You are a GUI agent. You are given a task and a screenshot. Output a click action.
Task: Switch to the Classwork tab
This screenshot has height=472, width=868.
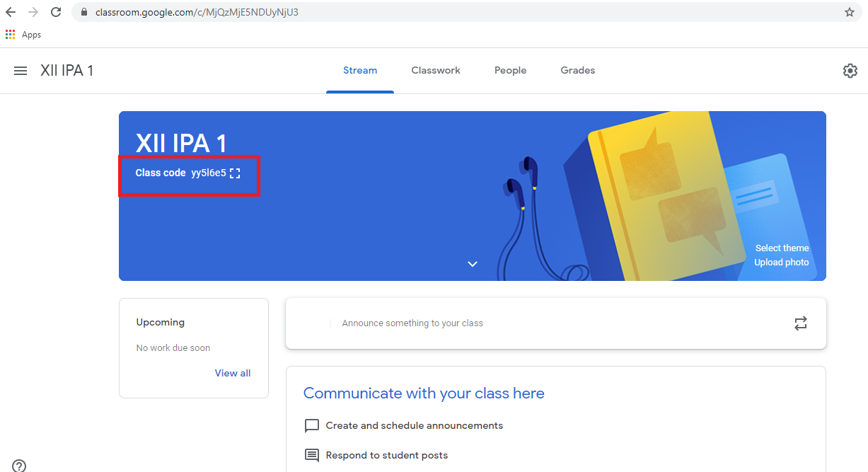pyautogui.click(x=436, y=70)
